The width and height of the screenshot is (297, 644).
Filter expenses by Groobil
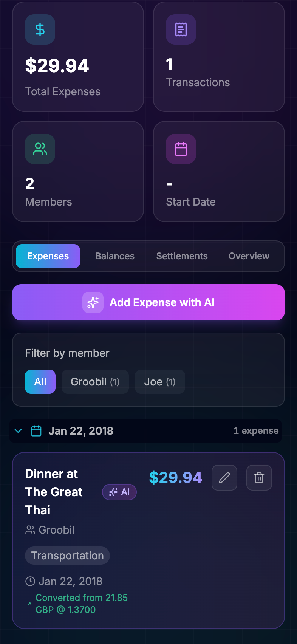[95, 382]
